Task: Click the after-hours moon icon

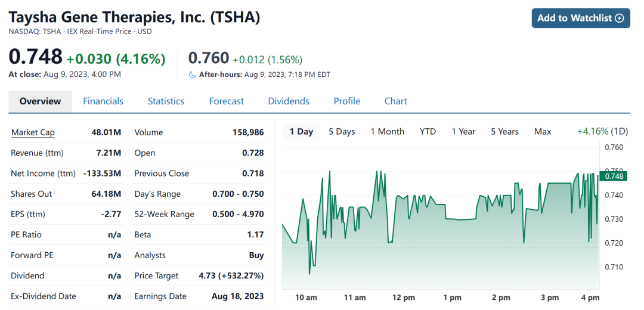Action: click(x=192, y=75)
